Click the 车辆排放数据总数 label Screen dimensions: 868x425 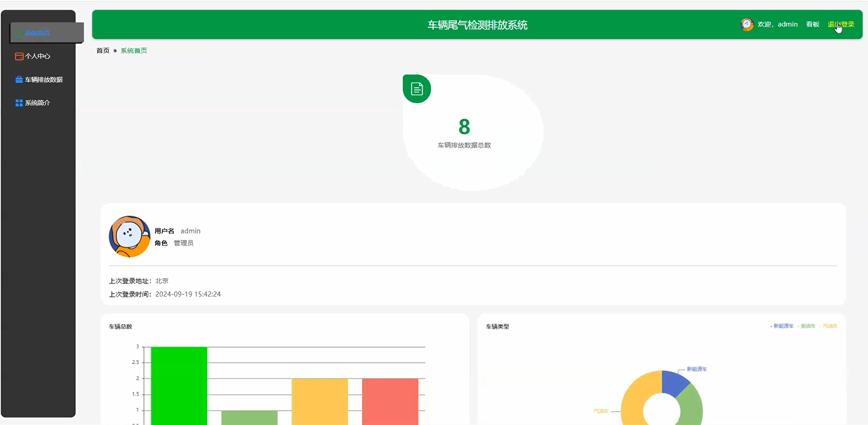pos(464,145)
